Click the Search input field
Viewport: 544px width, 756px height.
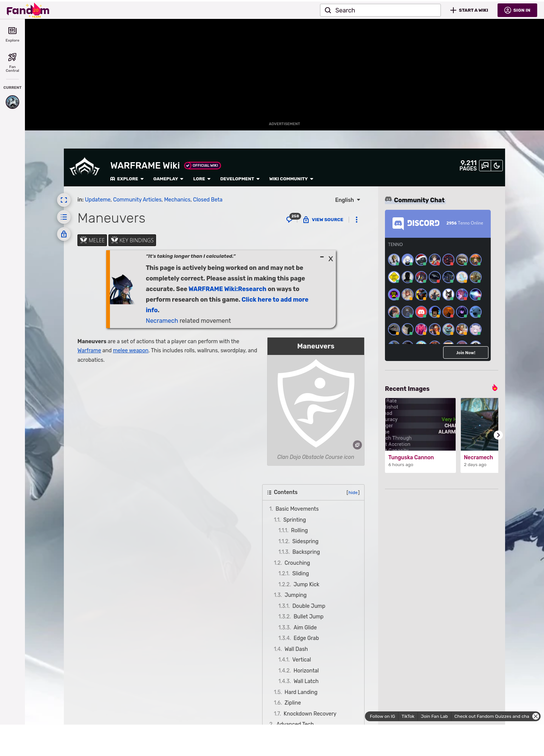click(380, 10)
